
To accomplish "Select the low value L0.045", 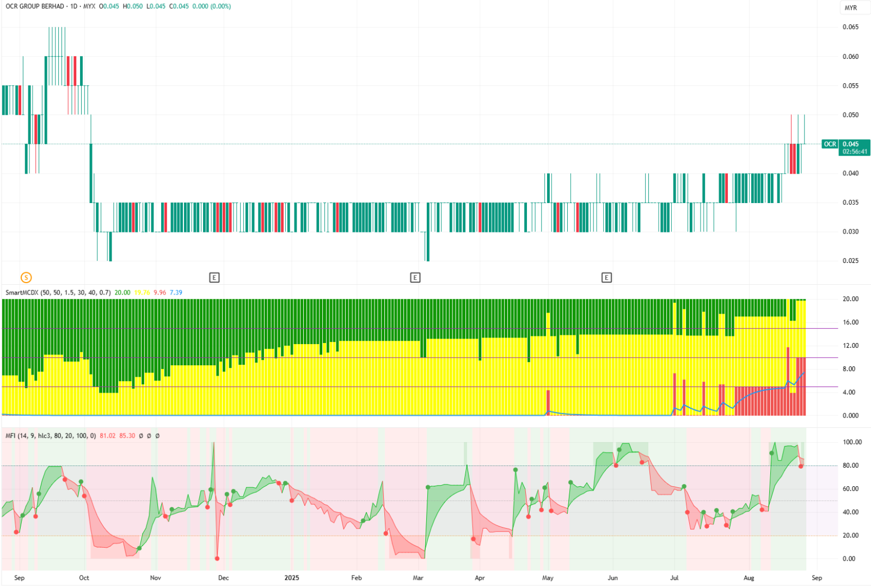I will click(156, 7).
